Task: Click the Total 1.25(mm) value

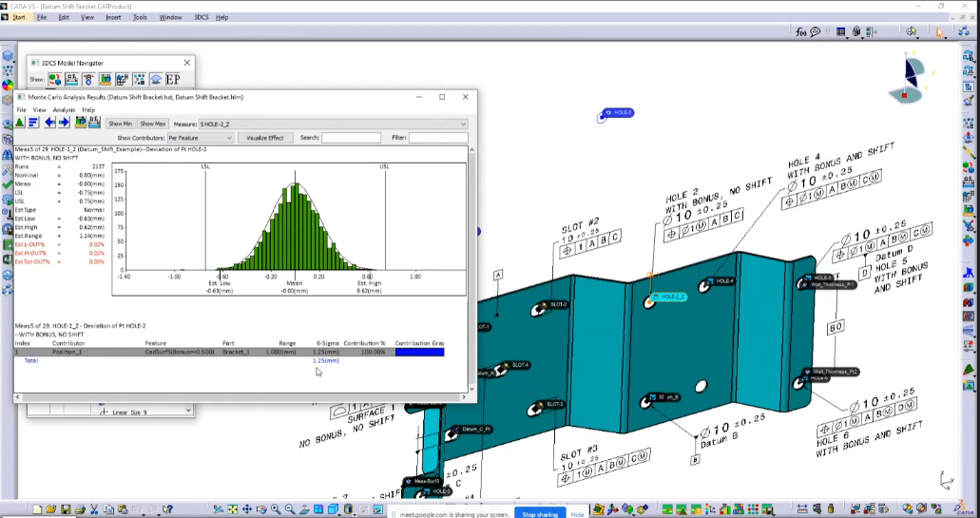Action: click(x=326, y=360)
